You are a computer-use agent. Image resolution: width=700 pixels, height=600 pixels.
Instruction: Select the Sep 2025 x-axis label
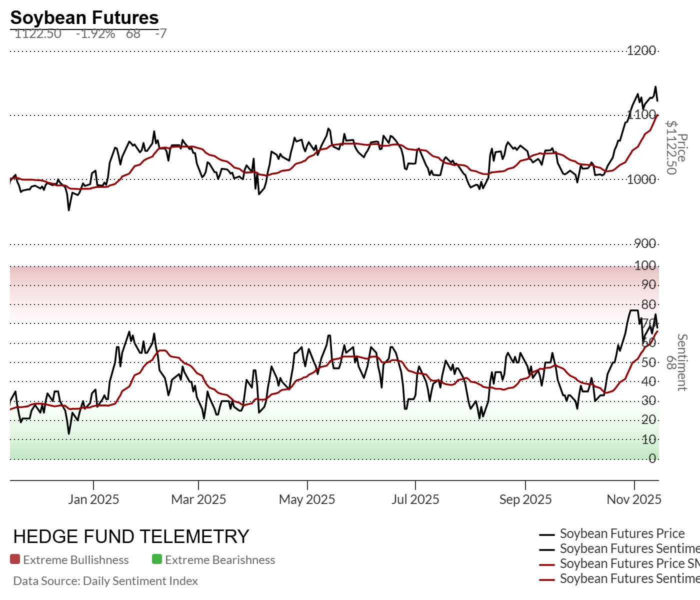tap(525, 499)
